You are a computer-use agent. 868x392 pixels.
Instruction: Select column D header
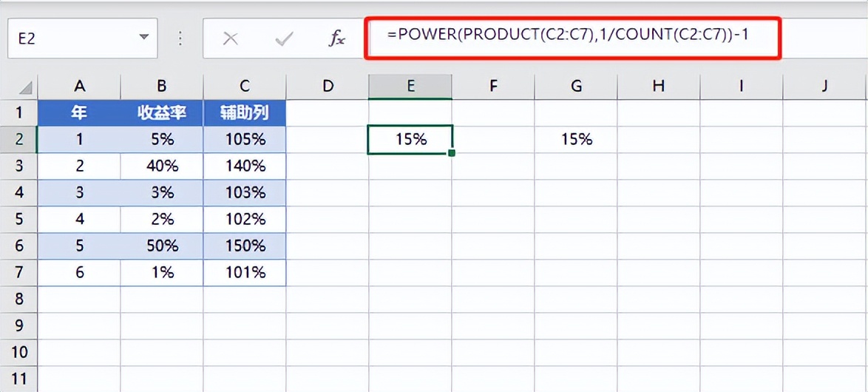(328, 86)
